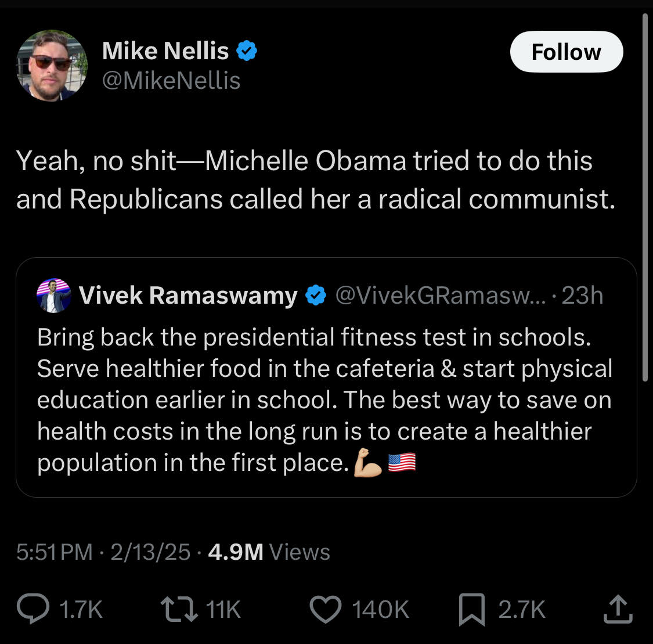Image resolution: width=653 pixels, height=644 pixels.
Task: Select the truncated @VivekGRamasw handle
Action: tap(442, 295)
